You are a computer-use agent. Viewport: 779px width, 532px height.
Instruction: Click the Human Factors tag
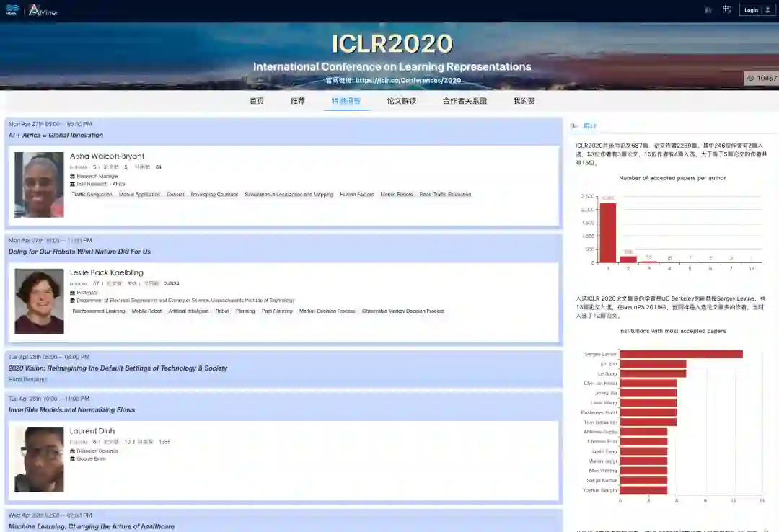coord(357,195)
